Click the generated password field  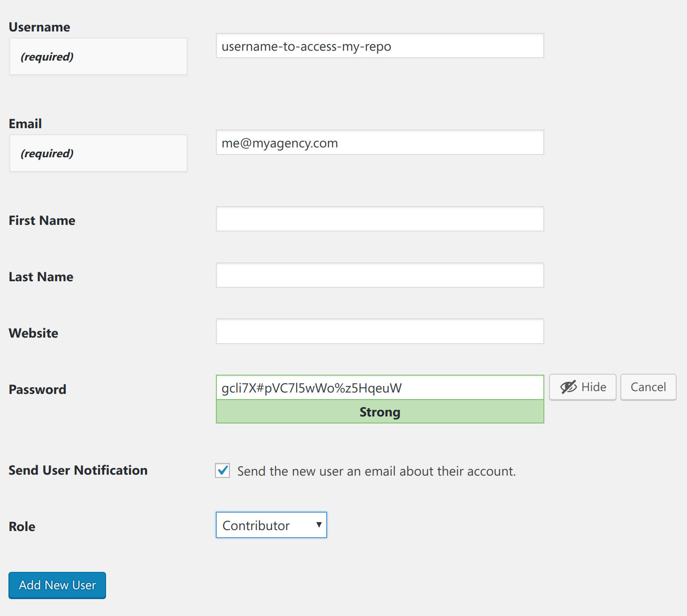[380, 387]
